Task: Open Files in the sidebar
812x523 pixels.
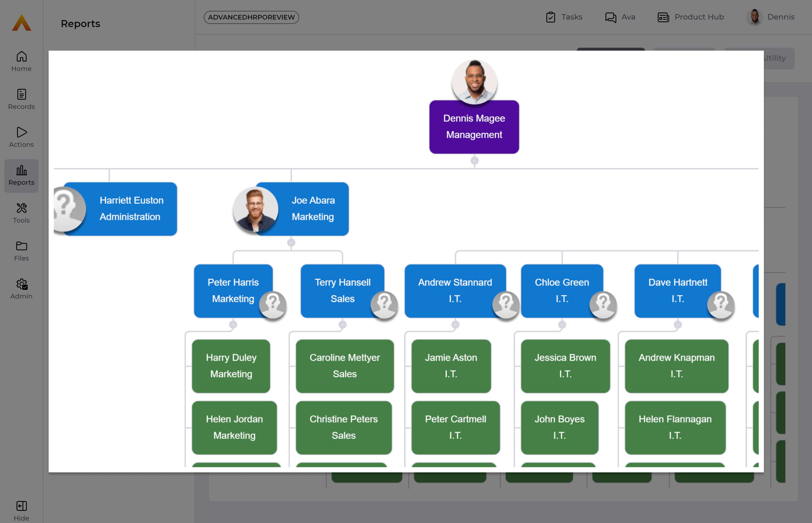Action: click(21, 251)
